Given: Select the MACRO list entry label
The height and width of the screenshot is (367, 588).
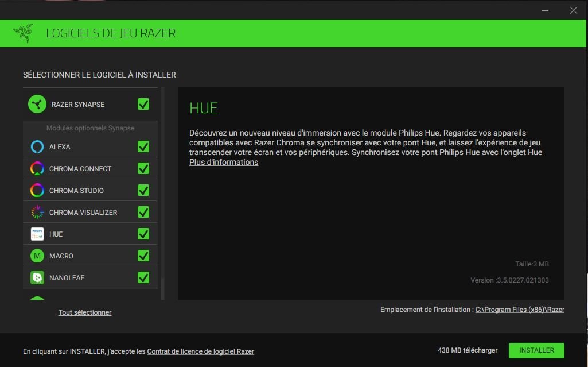Looking at the screenshot, I should pyautogui.click(x=61, y=256).
